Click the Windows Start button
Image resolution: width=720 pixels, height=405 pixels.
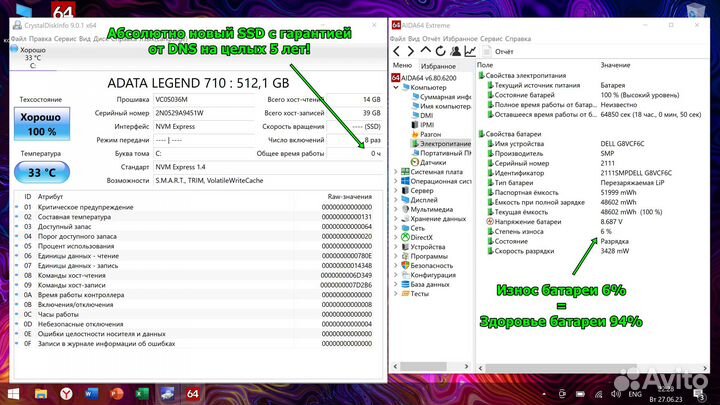click(14, 394)
